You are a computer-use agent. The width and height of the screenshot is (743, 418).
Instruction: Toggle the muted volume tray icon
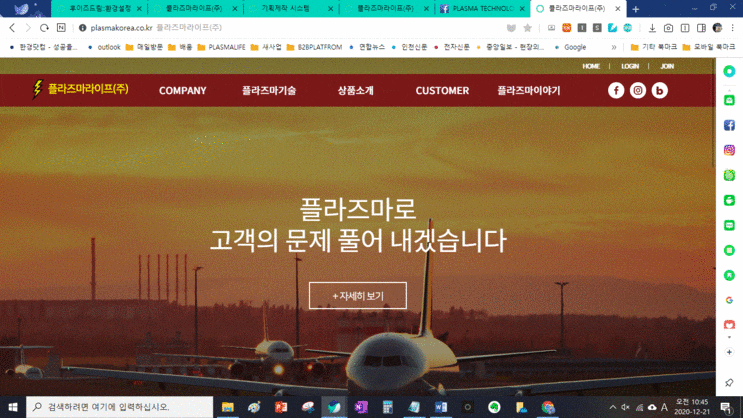pyautogui.click(x=625, y=407)
